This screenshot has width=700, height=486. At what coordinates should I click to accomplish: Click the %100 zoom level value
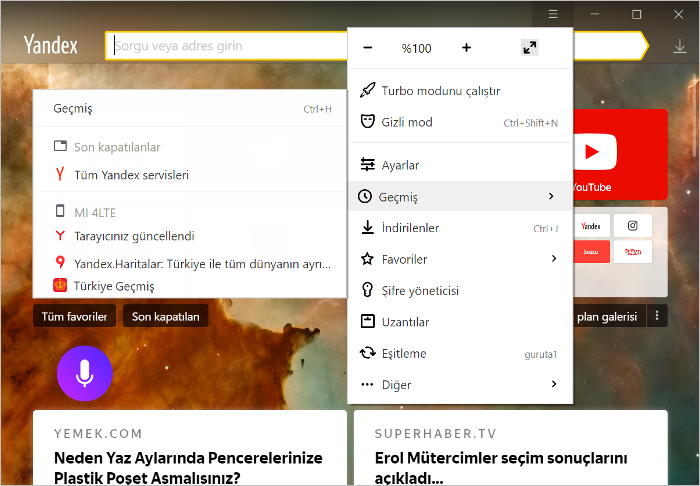[x=416, y=48]
